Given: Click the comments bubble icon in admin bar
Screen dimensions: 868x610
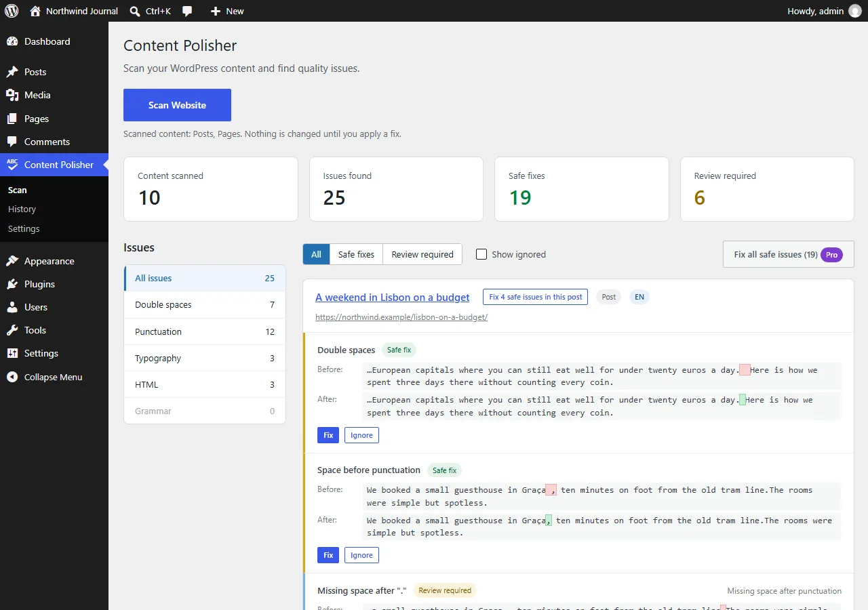Looking at the screenshot, I should coord(187,11).
